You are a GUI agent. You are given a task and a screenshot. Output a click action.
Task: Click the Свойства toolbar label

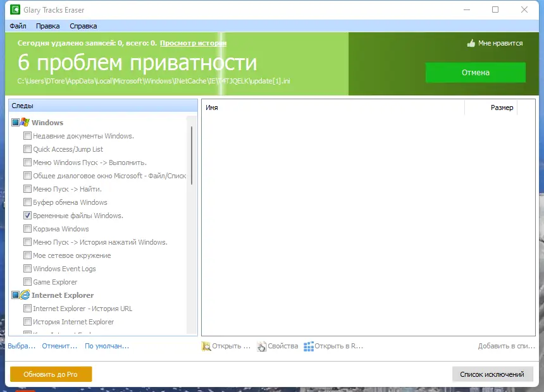(283, 346)
